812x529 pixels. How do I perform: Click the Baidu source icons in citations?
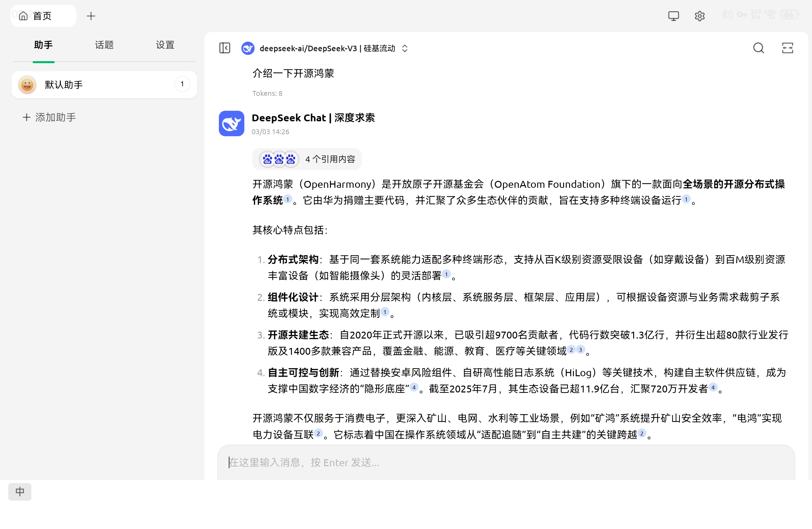(x=279, y=159)
